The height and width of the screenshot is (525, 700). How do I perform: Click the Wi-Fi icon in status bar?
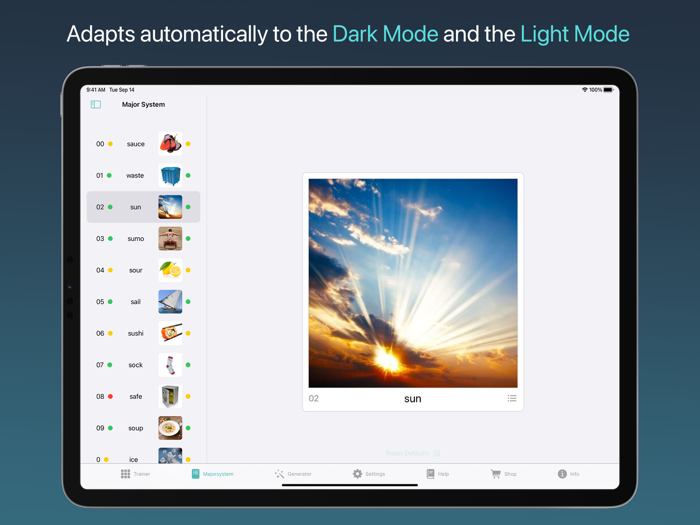[584, 90]
